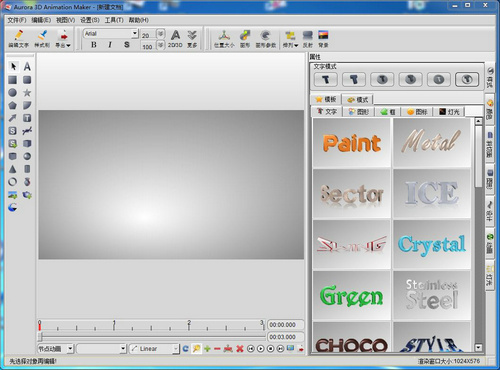Select the fourth text mode button

click(x=410, y=79)
